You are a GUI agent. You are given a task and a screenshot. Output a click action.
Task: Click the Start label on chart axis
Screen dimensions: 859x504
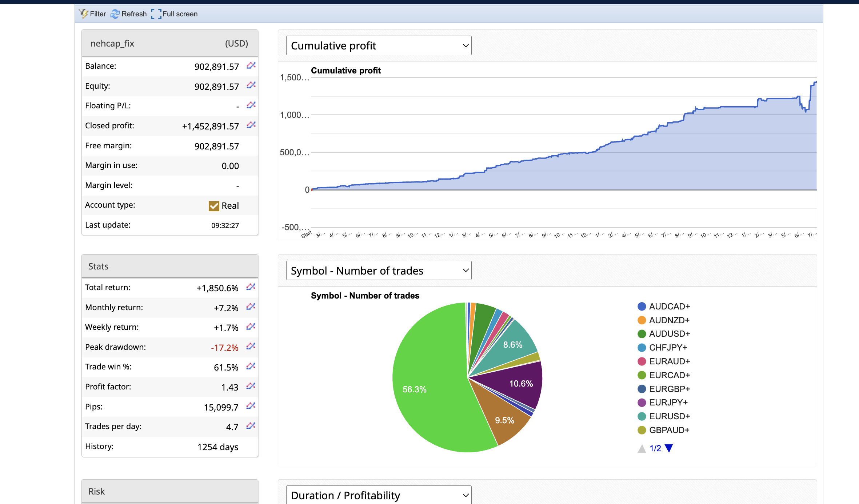[x=307, y=235]
